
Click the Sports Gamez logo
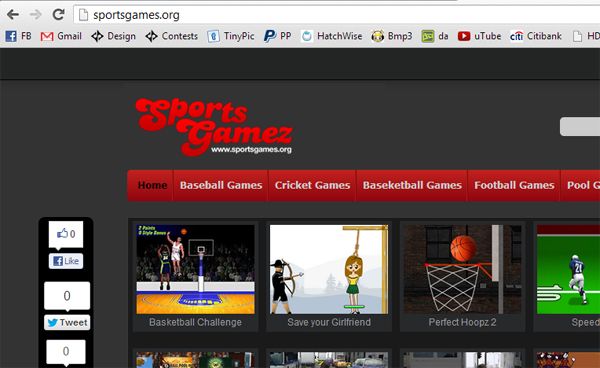tap(214, 127)
